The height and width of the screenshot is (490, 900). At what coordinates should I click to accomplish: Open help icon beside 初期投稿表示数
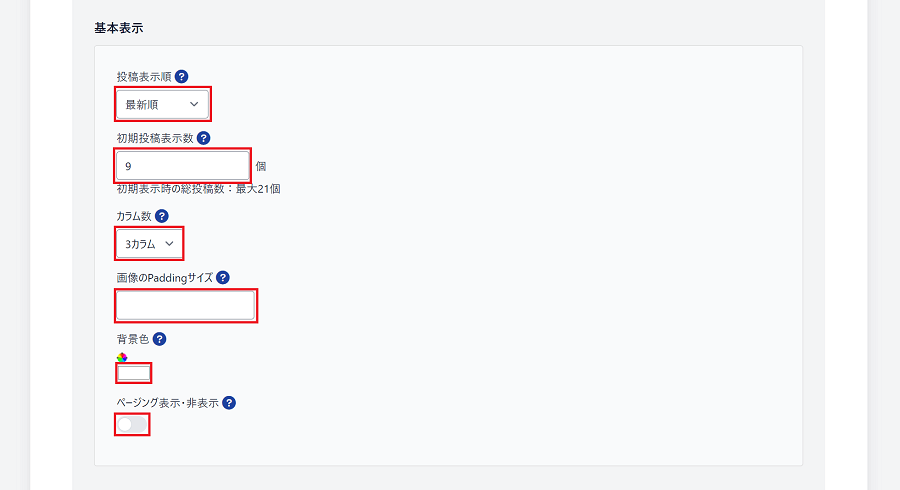coord(203,138)
